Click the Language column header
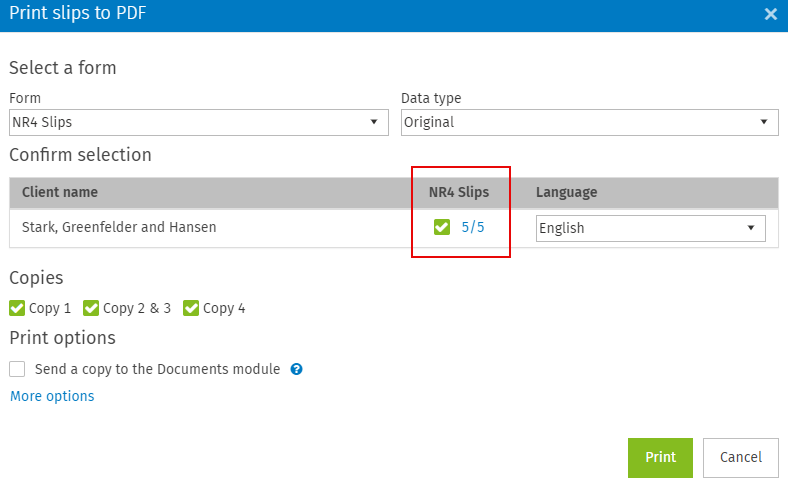 coord(566,192)
